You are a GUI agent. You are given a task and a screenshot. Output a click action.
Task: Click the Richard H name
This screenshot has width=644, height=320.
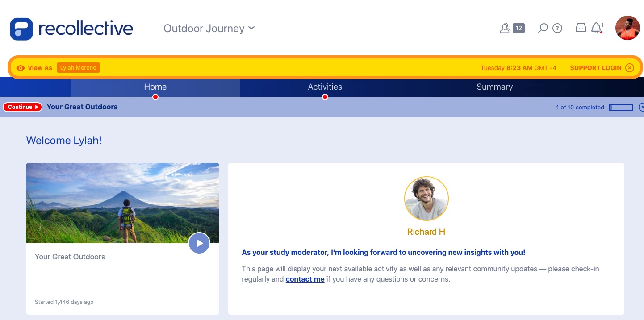point(427,232)
